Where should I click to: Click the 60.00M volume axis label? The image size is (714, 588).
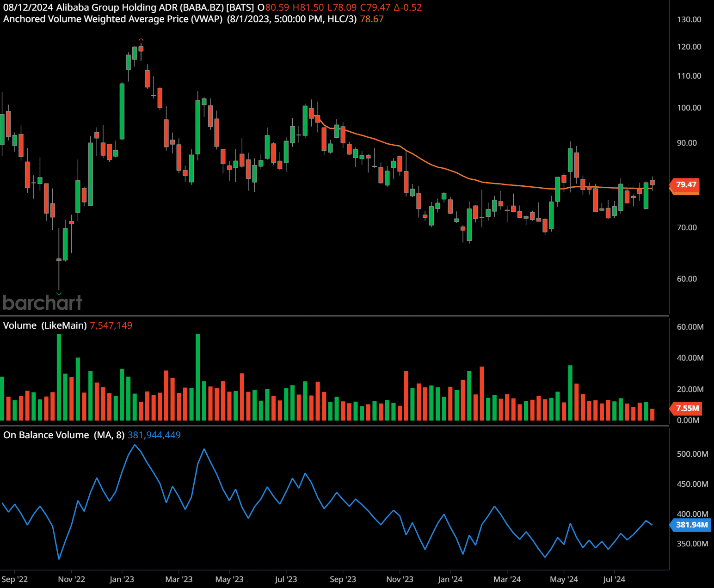click(x=690, y=327)
